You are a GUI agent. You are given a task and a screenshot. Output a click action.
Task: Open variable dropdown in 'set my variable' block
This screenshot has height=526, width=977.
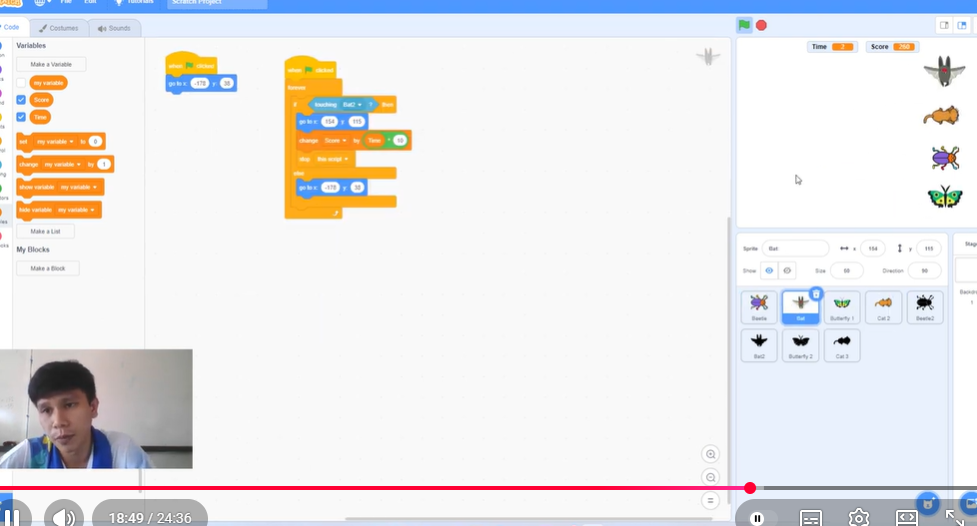(55, 141)
